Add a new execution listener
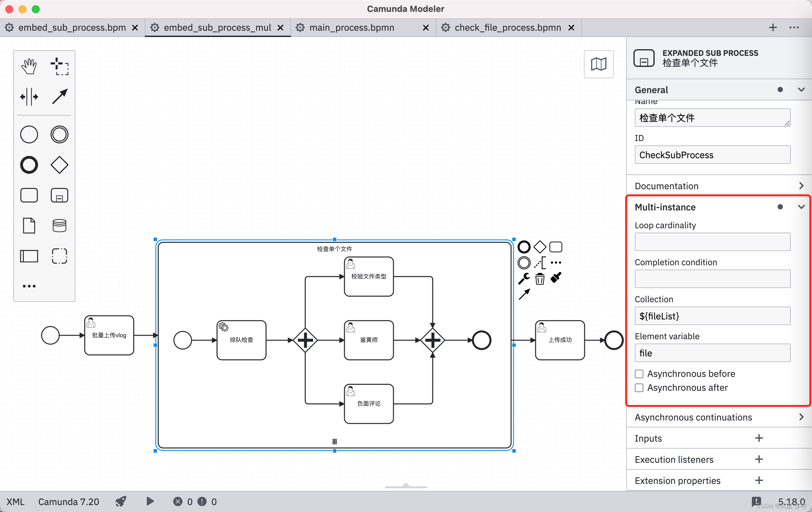Viewport: 812px width, 512px height. point(759,459)
